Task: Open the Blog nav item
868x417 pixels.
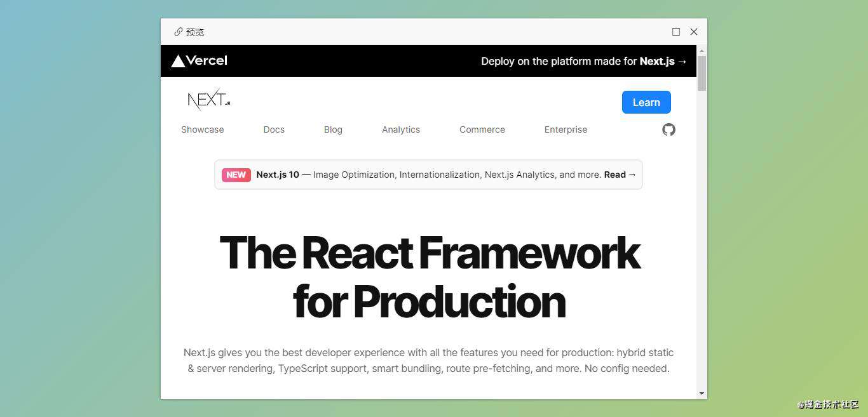Action: point(333,129)
